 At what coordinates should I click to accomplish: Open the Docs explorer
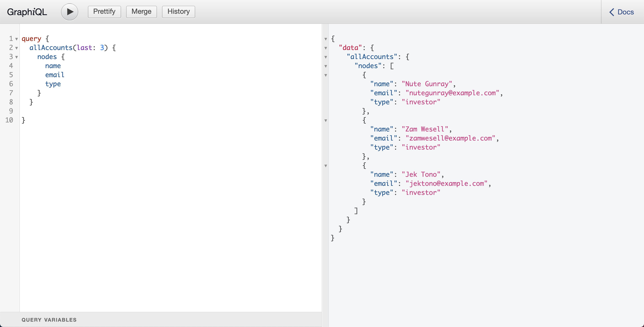pyautogui.click(x=622, y=12)
